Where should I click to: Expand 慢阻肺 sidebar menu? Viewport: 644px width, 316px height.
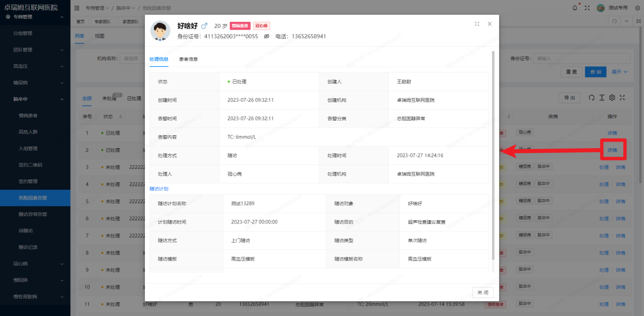(35, 280)
